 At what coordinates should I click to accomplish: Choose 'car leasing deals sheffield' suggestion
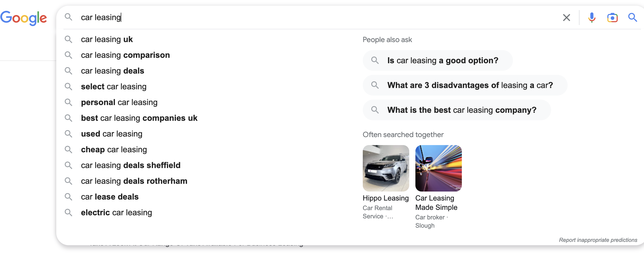[x=131, y=165]
